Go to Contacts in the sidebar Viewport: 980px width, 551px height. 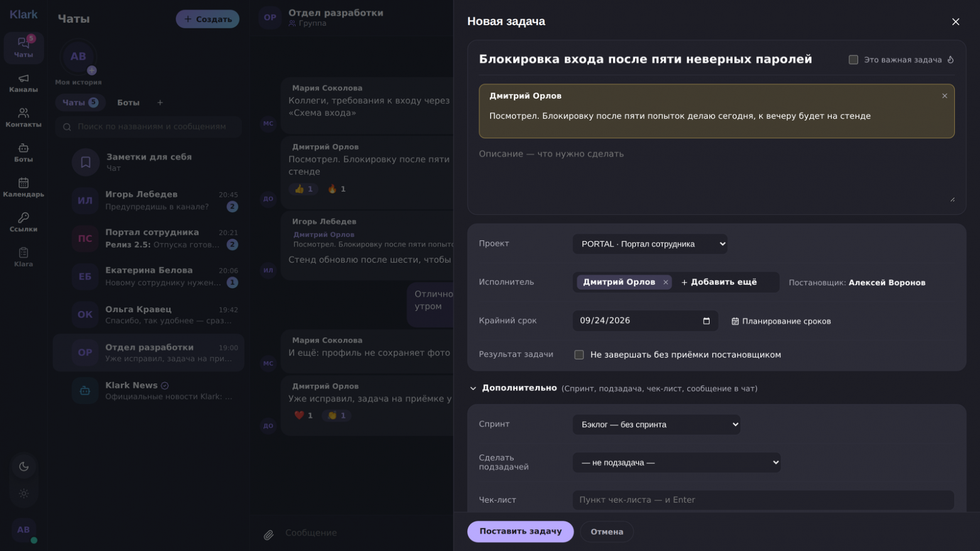23,117
